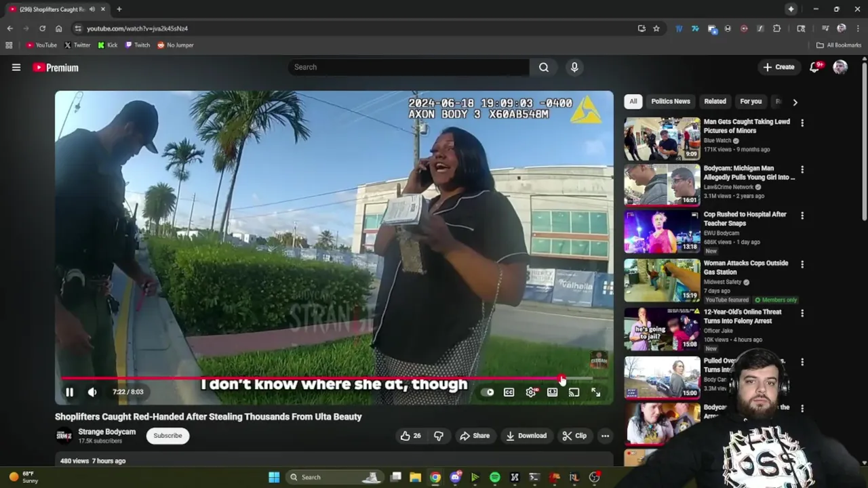
Task: Reload the page
Action: tap(42, 28)
